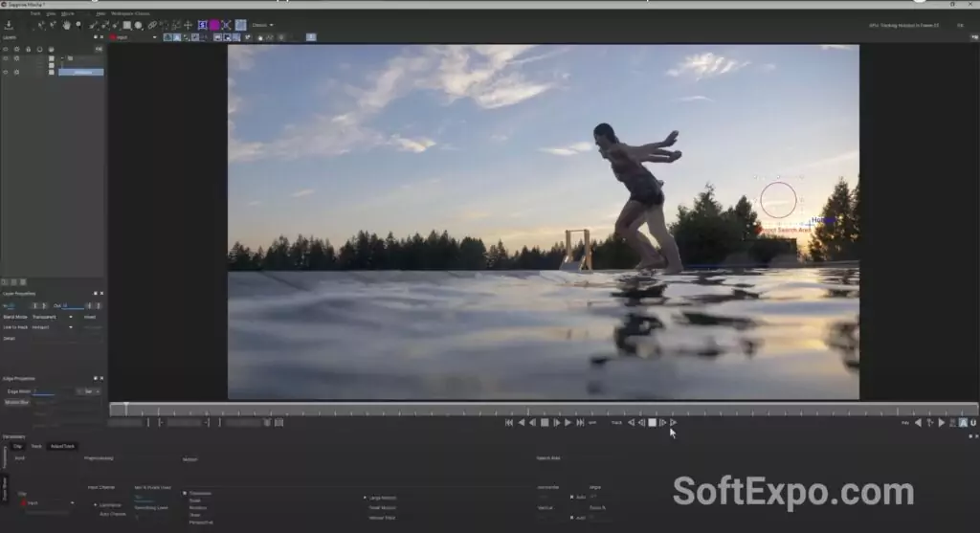
Task: Select the highlighted layer row
Action: coord(80,73)
